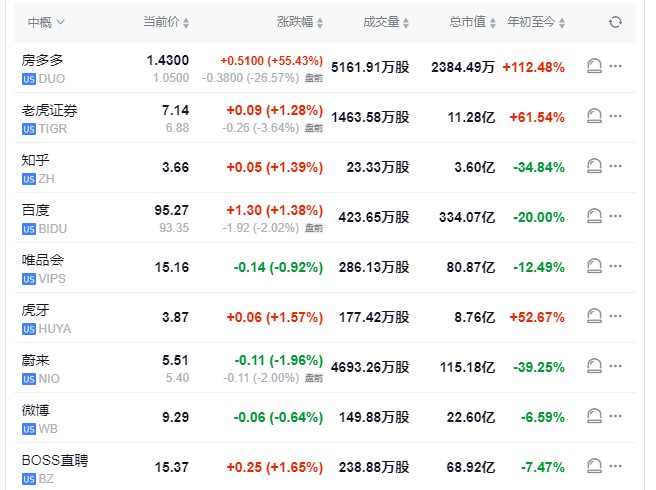Open more options for 唯品会 row
The image size is (656, 490).
[615, 266]
